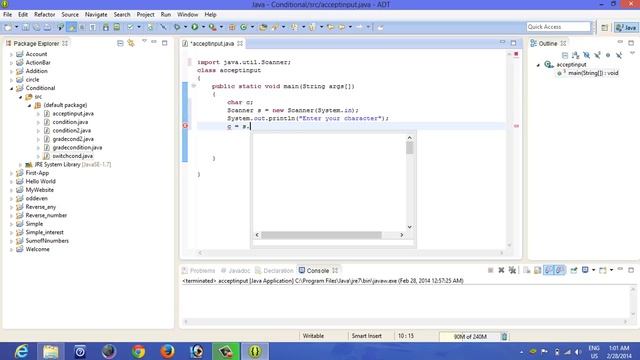640x360 pixels.
Task: Click the Pin Console icon
Action: click(574, 270)
